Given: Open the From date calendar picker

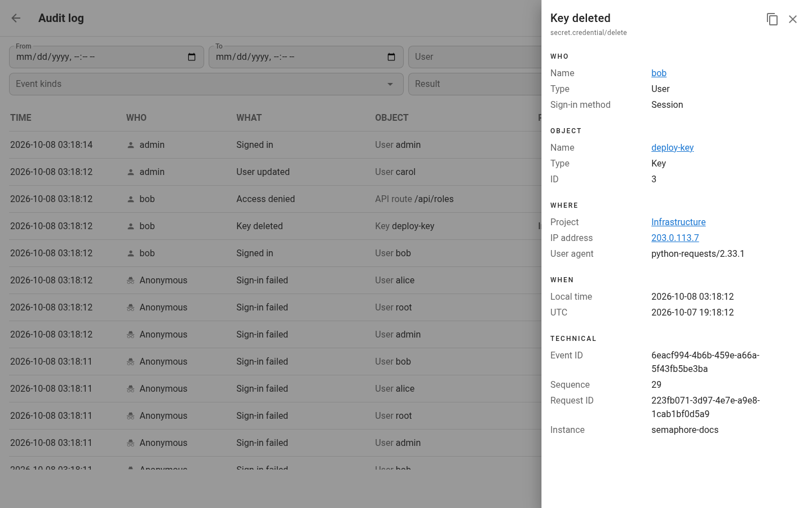Looking at the screenshot, I should 192,57.
